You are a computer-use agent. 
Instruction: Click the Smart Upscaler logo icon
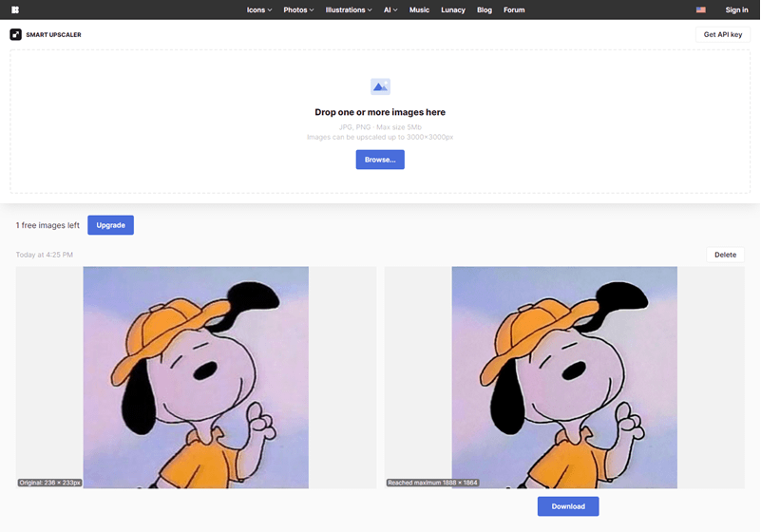(15, 34)
